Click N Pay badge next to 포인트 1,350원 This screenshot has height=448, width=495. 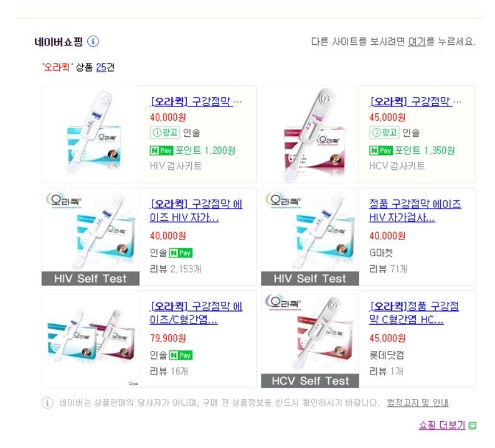click(x=380, y=151)
